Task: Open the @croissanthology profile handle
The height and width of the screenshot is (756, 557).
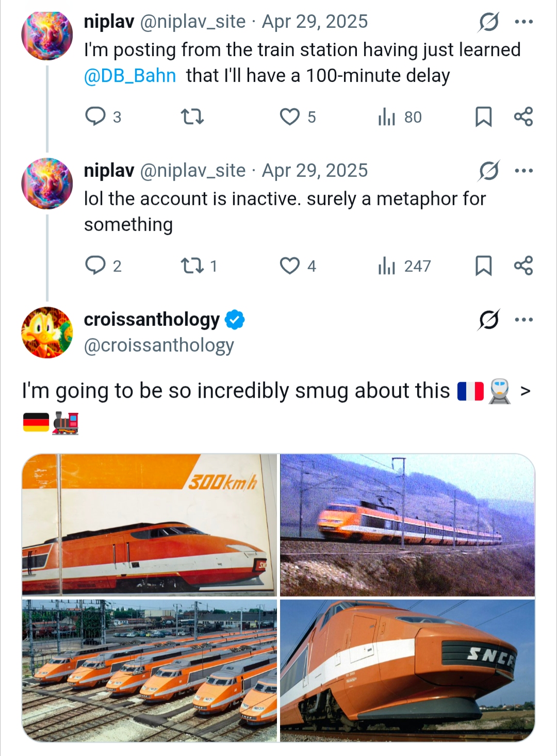Action: [159, 346]
